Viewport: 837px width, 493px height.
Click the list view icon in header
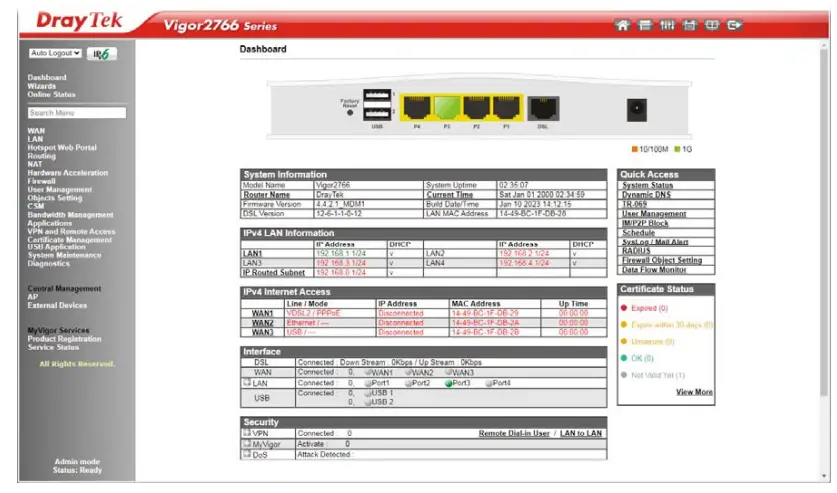pos(645,25)
